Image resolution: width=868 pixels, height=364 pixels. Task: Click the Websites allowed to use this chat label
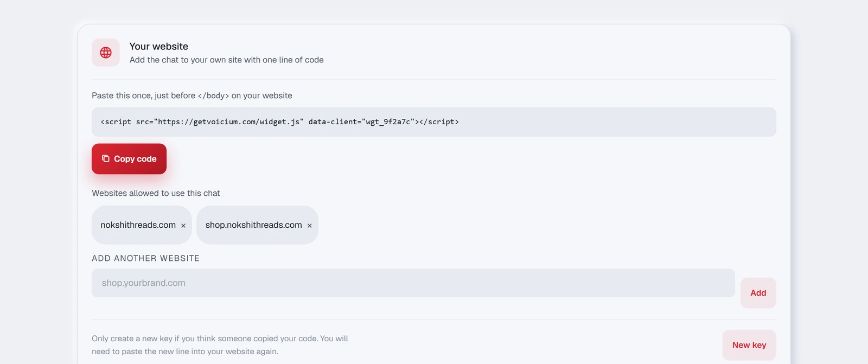click(156, 193)
